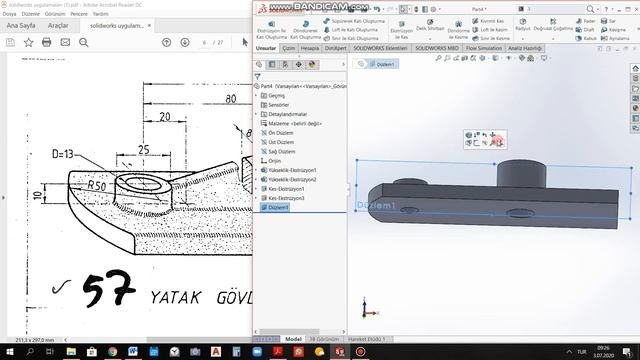Select Loft ile Kesim tool
The width and height of the screenshot is (640, 360).
(490, 30)
